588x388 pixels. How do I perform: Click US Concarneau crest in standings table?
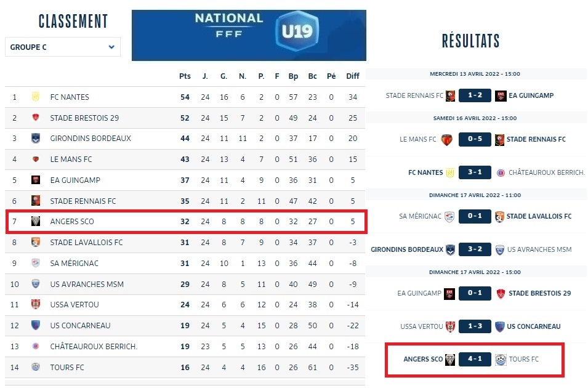[x=36, y=325]
